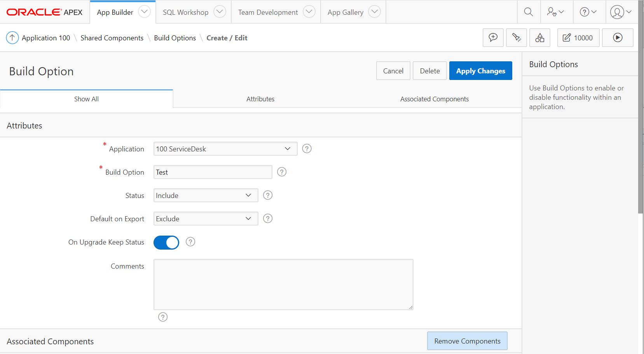The image size is (644, 354).
Task: Click the up arrow icon beside Application 100
Action: 12,38
